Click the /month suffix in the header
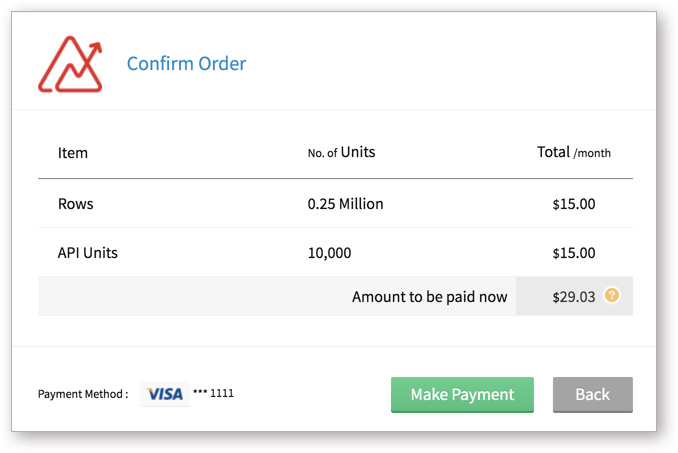The width and height of the screenshot is (678, 453). pos(592,154)
